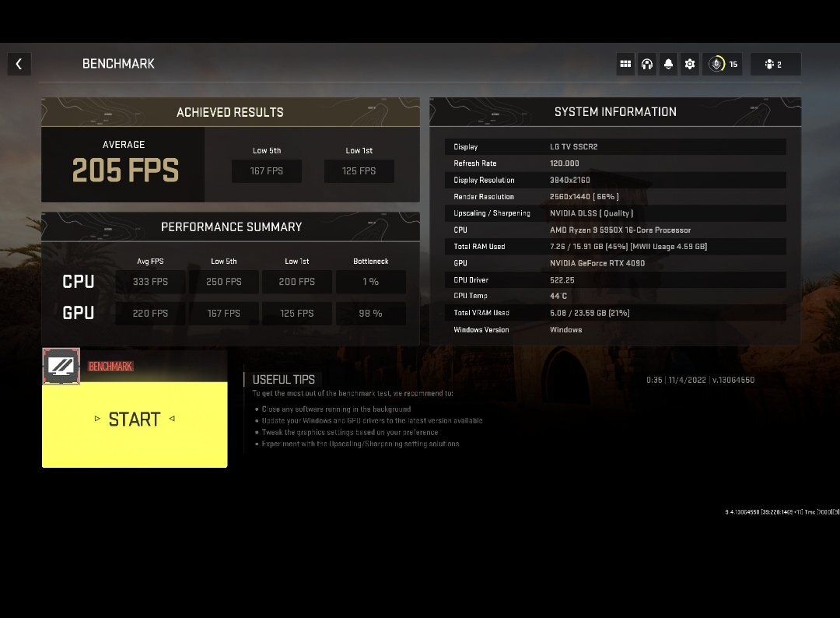840x618 pixels.
Task: Open the social party button showing 2
Action: point(775,65)
